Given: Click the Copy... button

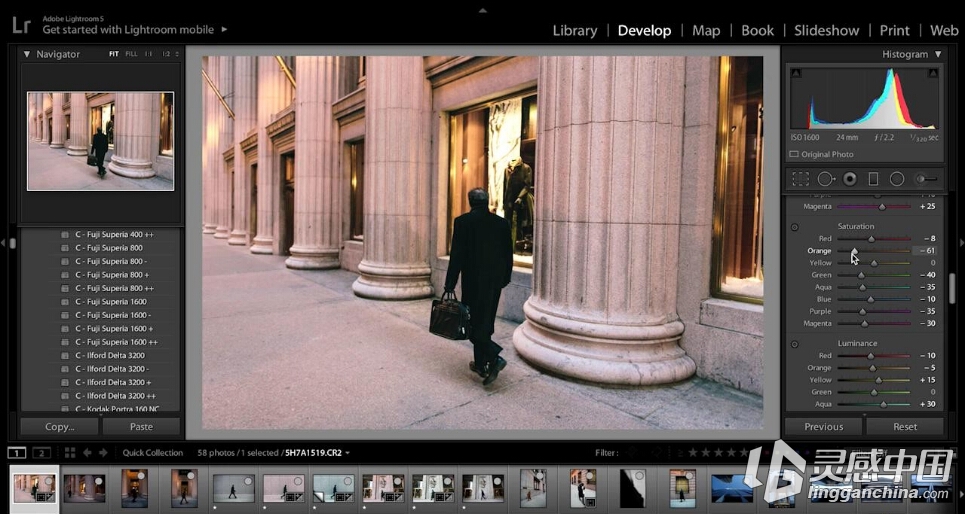Looking at the screenshot, I should (60, 427).
